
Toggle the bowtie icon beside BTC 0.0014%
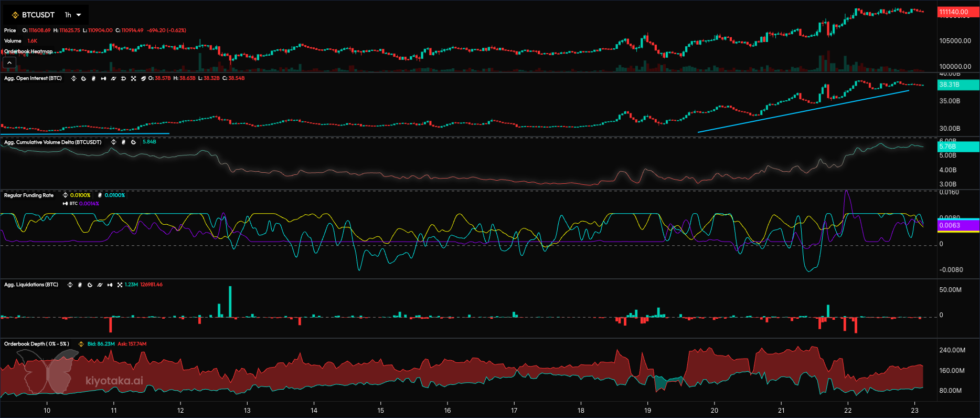[65, 204]
